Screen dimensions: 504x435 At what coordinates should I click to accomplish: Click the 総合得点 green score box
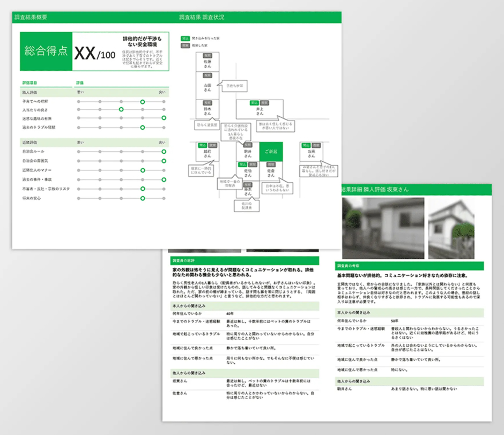point(46,51)
